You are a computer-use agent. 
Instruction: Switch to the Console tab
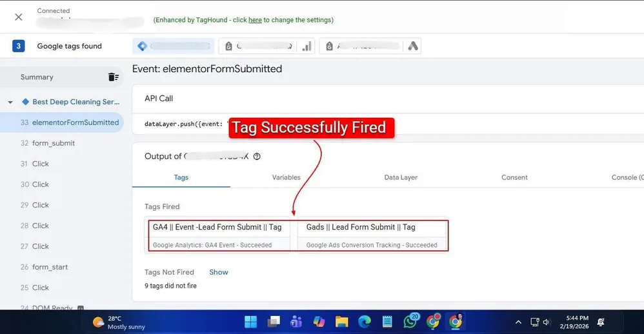pyautogui.click(x=627, y=177)
